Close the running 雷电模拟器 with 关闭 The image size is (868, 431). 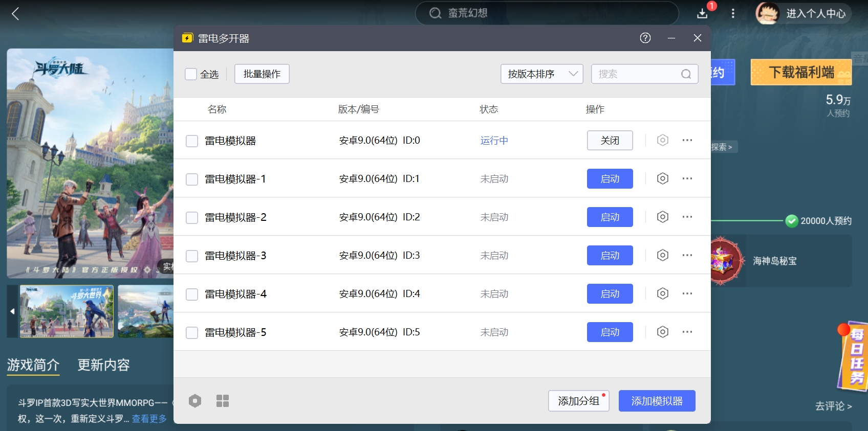click(x=610, y=141)
